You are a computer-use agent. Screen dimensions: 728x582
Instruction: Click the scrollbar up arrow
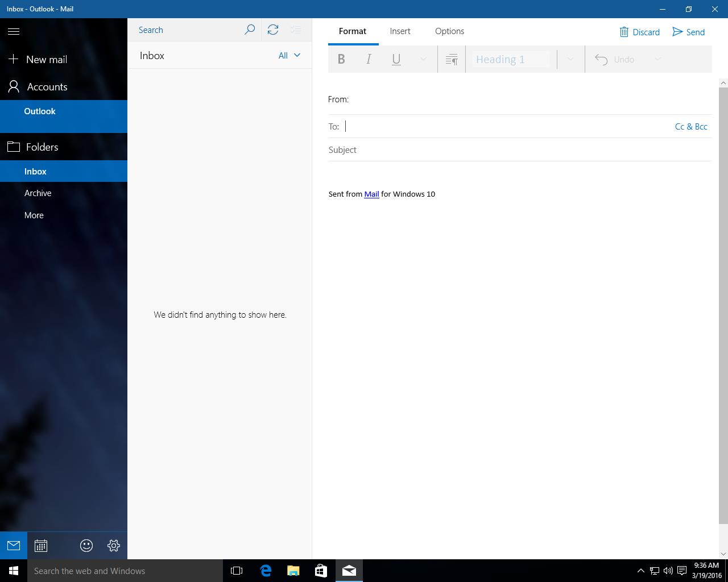click(x=723, y=83)
